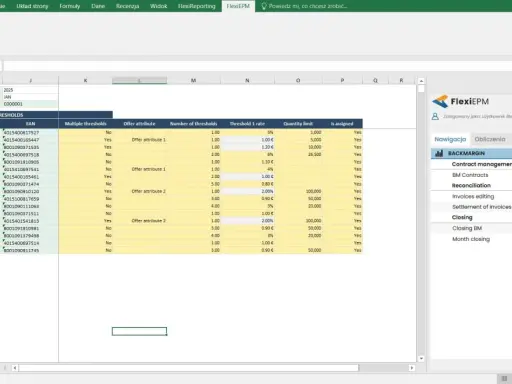Click the horizontal scrollbar thumb
This screenshot has width=512, height=384.
coord(189,368)
